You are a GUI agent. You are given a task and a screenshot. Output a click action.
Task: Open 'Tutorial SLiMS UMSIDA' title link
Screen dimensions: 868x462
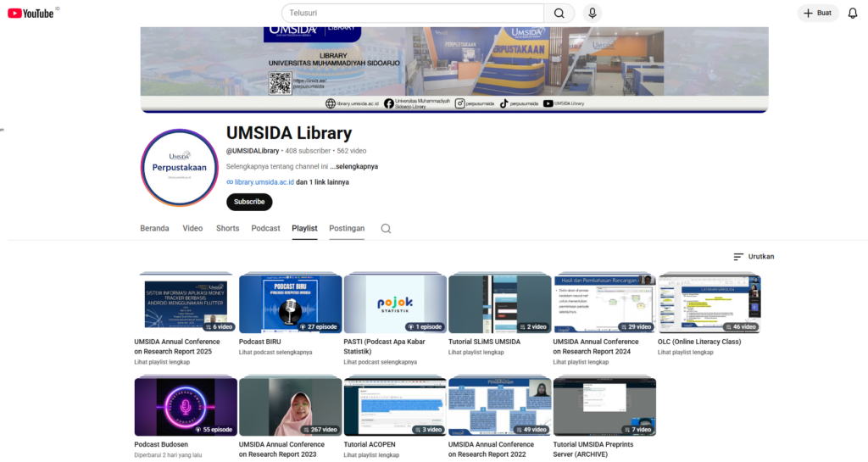[484, 342]
